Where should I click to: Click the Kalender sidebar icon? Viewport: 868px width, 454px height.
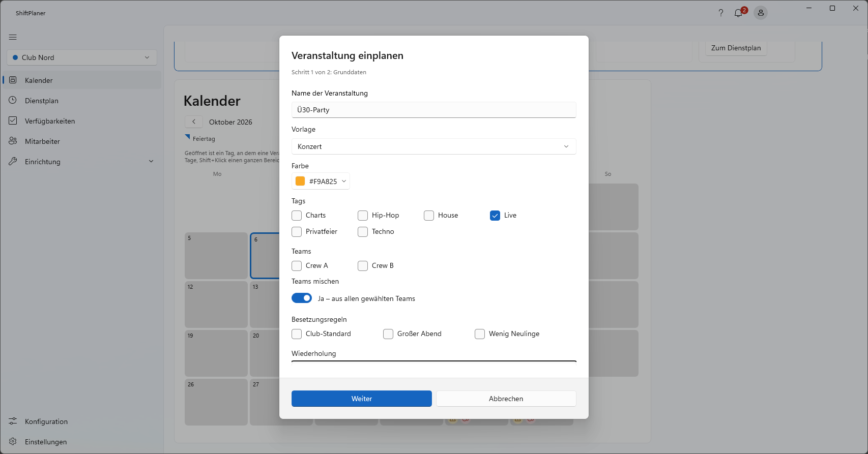coord(13,80)
